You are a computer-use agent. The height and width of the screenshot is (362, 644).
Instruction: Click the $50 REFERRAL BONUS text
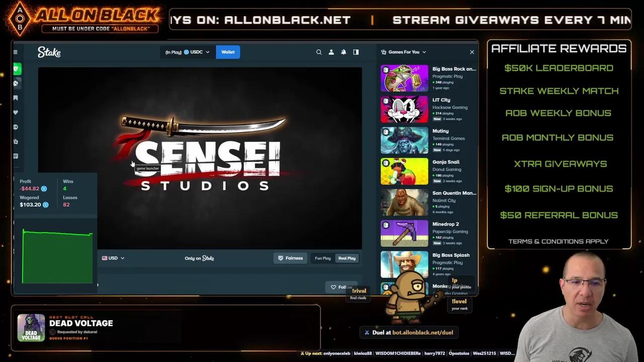558,215
